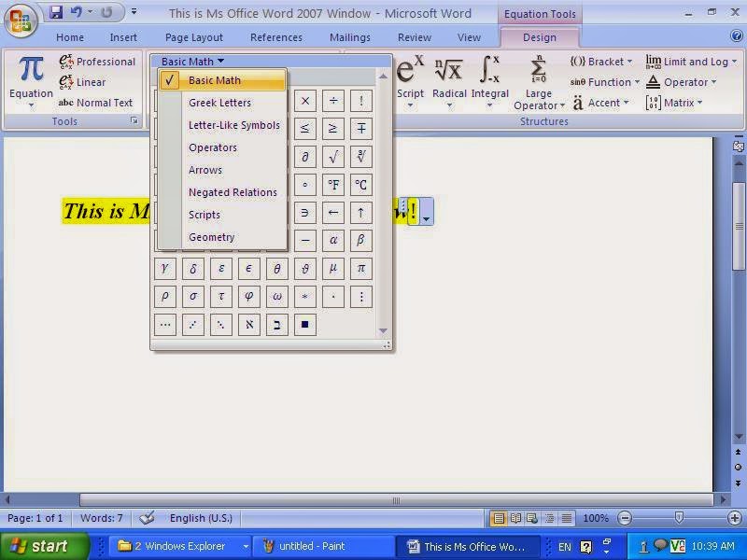
Task: Open the Large Operator dropdown
Action: 539,82
